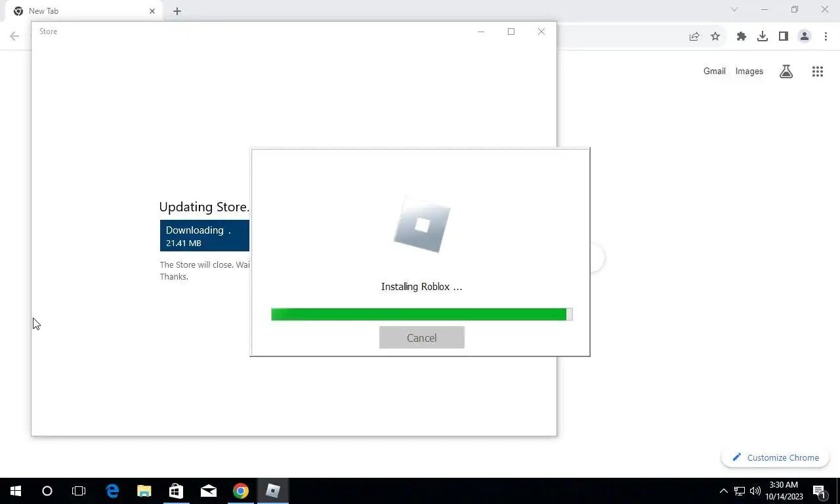Open Windows Start menu

[x=16, y=491]
